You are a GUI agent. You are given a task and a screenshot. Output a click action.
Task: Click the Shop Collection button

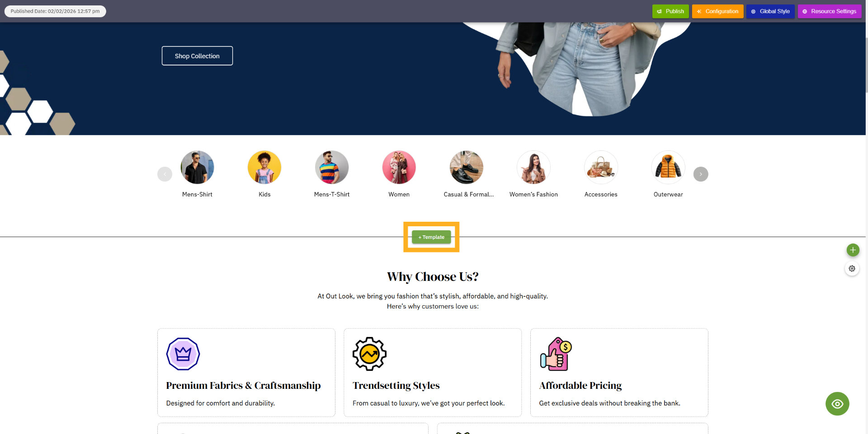(x=197, y=56)
